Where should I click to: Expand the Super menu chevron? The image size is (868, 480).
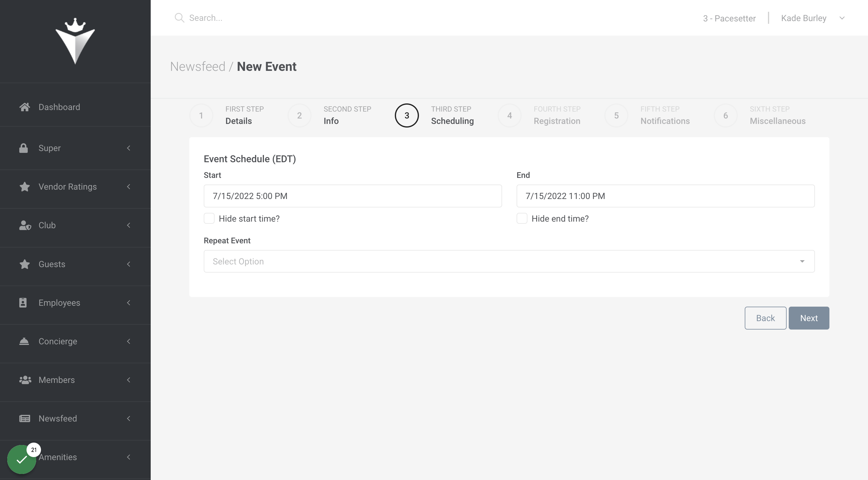[128, 148]
